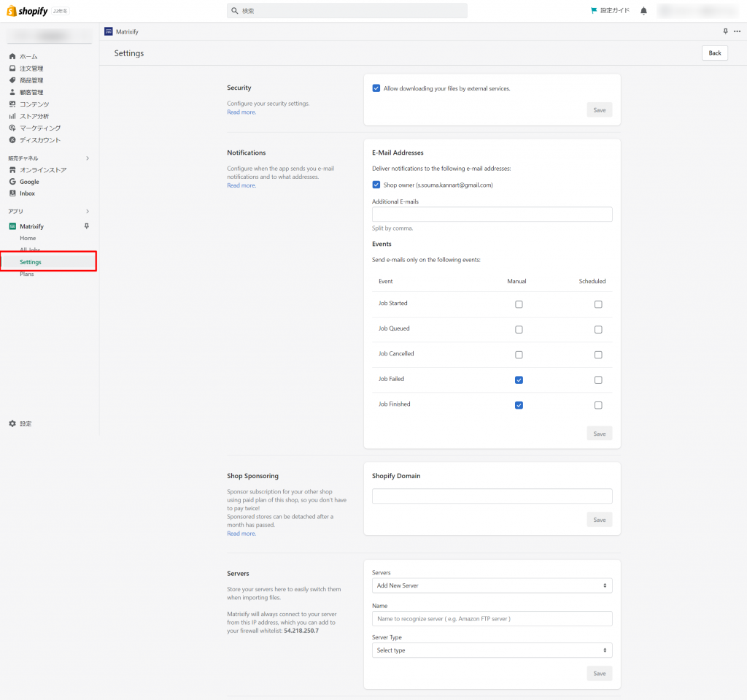Check Job Finished Scheduled checkbox
747x700 pixels.
click(x=598, y=405)
